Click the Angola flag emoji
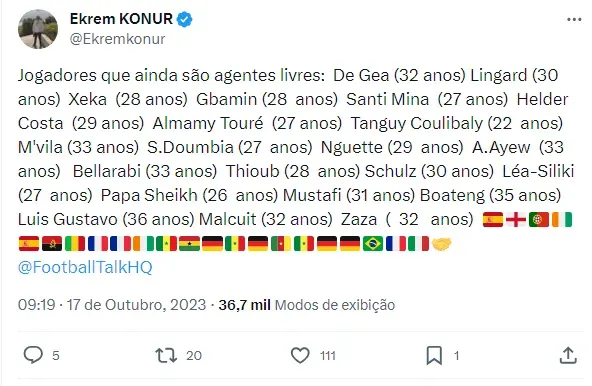This screenshot has height=386, width=592. 52,244
